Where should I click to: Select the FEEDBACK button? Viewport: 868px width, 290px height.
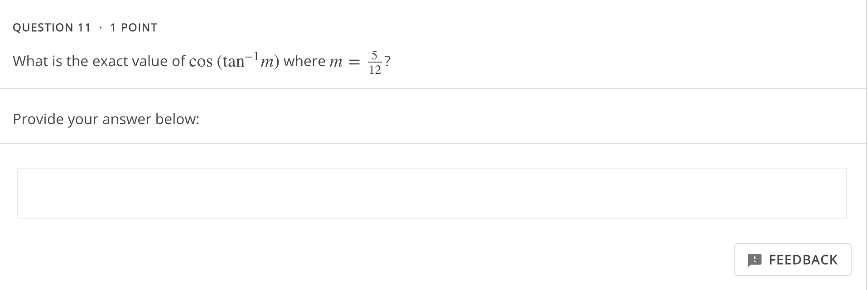[x=793, y=260]
